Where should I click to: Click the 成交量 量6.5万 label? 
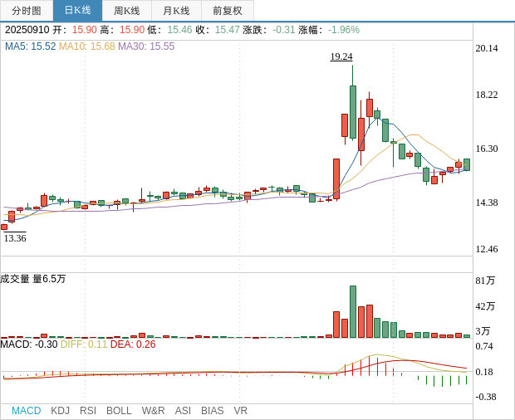pyautogui.click(x=33, y=279)
